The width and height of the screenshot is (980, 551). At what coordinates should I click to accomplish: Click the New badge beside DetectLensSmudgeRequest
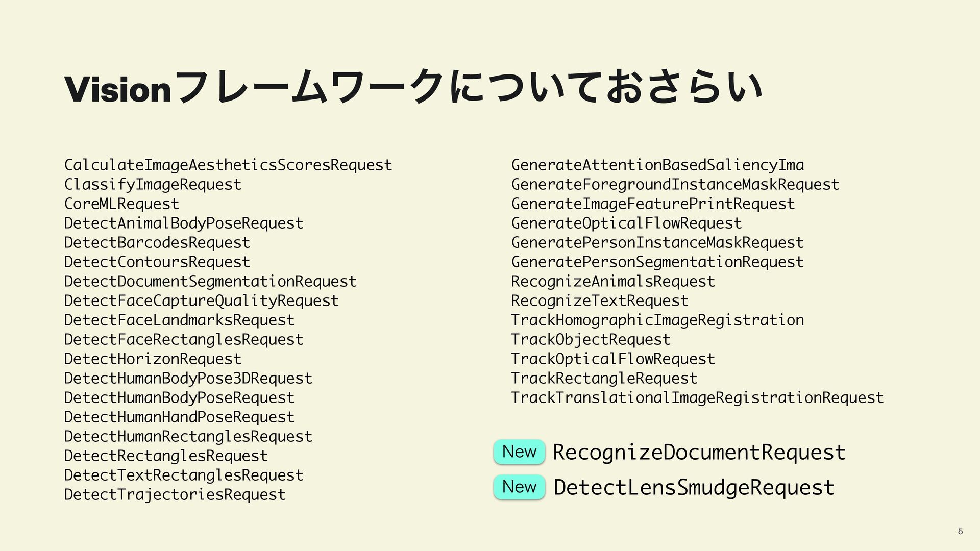pyautogui.click(x=519, y=487)
